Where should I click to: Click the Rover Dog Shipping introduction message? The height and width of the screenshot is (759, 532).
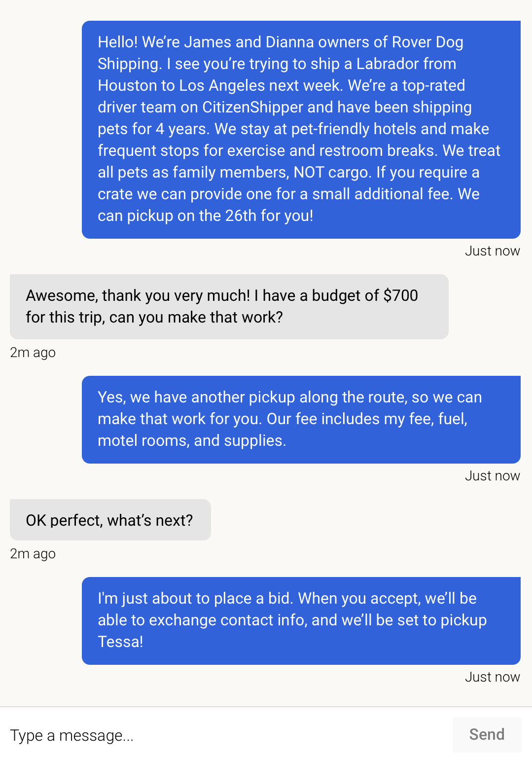301,129
